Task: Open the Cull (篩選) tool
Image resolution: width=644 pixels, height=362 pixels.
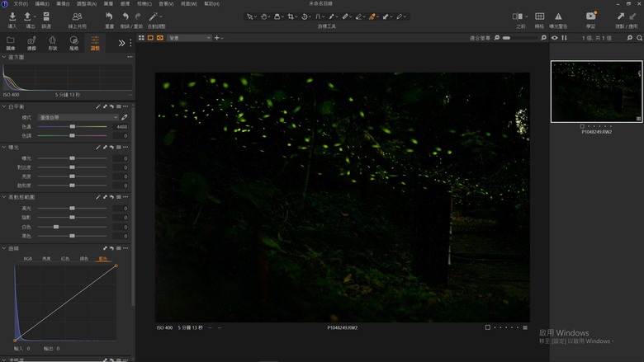Action: 46,16
